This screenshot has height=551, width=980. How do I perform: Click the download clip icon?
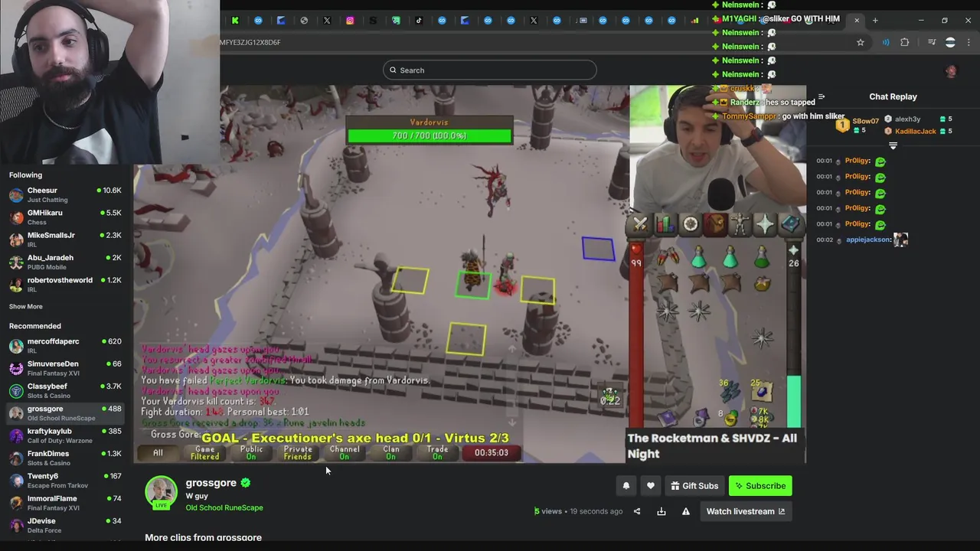point(661,511)
